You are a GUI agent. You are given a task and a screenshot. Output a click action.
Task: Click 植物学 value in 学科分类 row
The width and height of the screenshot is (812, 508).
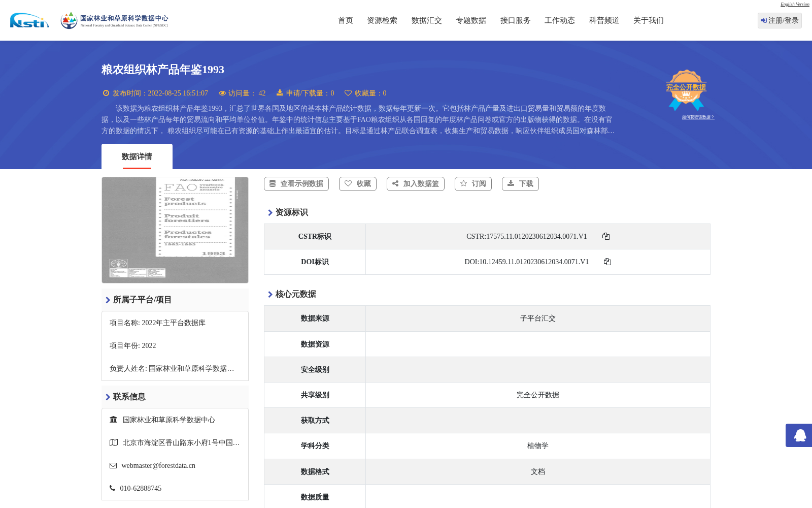click(x=538, y=446)
